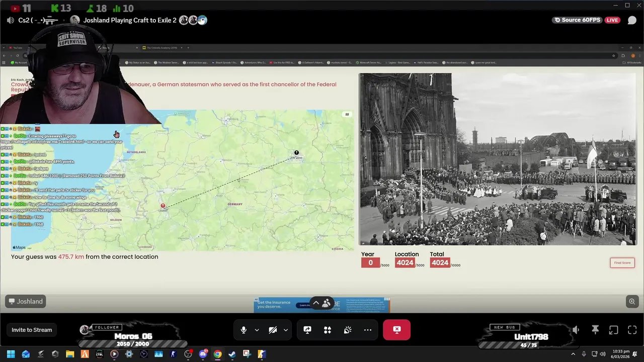
Task: Click the zoom magnifier icon on the stream
Action: pos(632,301)
